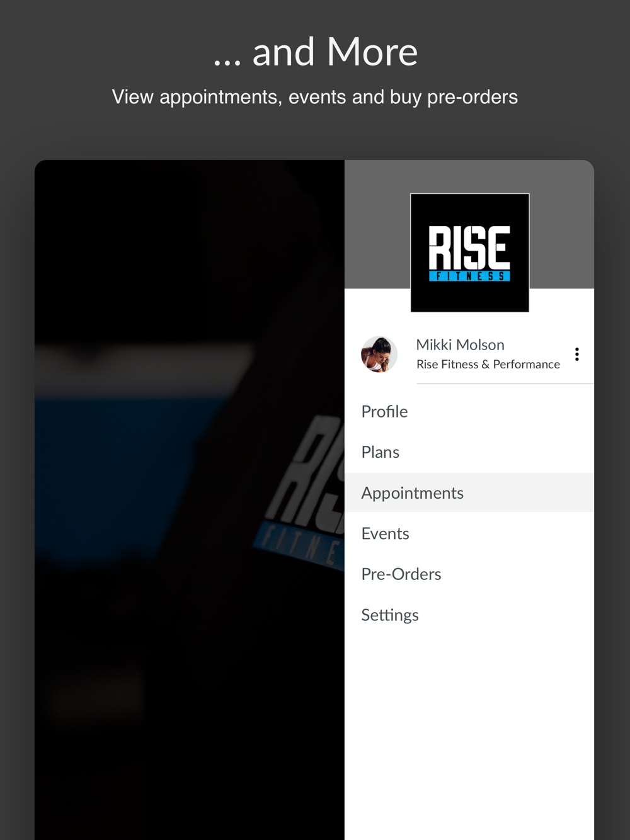Click Mikki Molson's profile avatar
The height and width of the screenshot is (840, 630).
(x=379, y=355)
